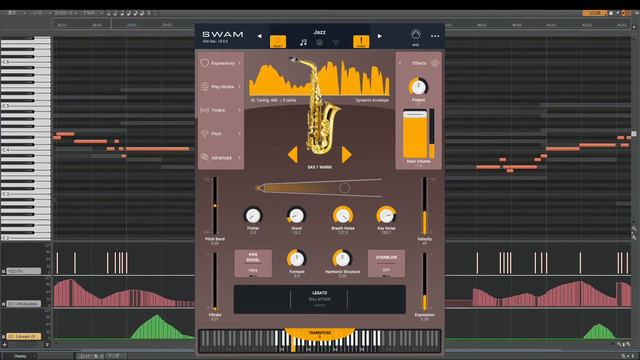The image size is (640, 360).
Task: Click the Timbre waveform icon
Action: (x=204, y=110)
